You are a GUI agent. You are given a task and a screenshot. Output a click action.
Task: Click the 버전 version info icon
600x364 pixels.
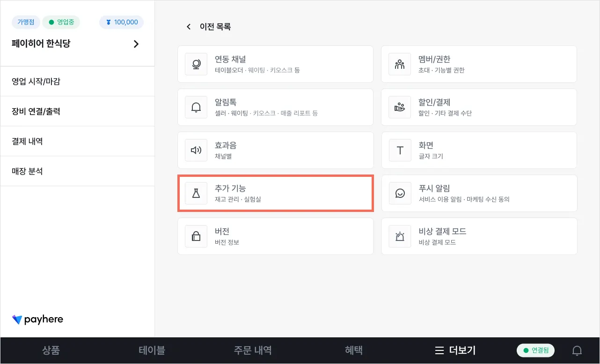pos(196,236)
